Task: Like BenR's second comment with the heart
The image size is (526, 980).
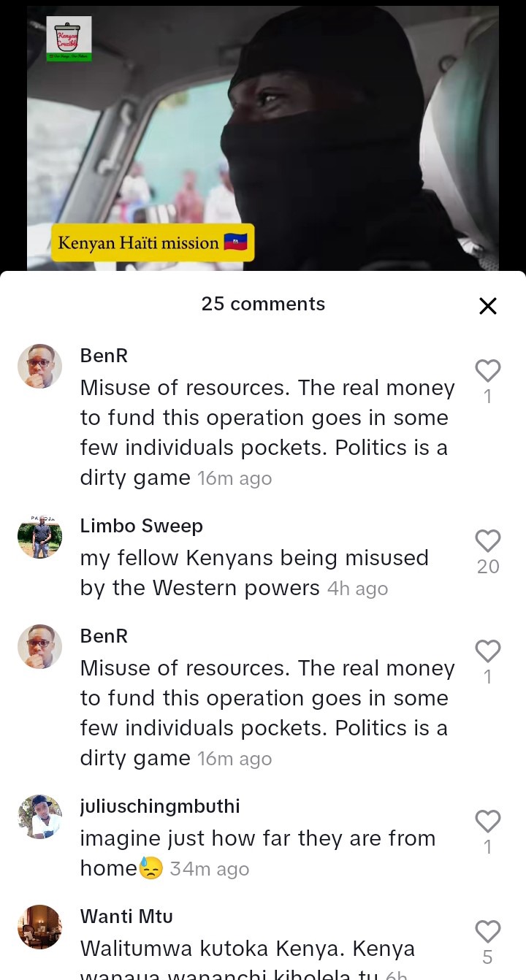Action: (488, 651)
